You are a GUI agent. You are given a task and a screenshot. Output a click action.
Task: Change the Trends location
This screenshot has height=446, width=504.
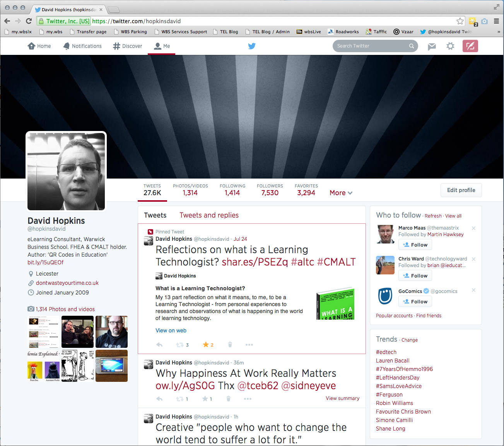410,340
